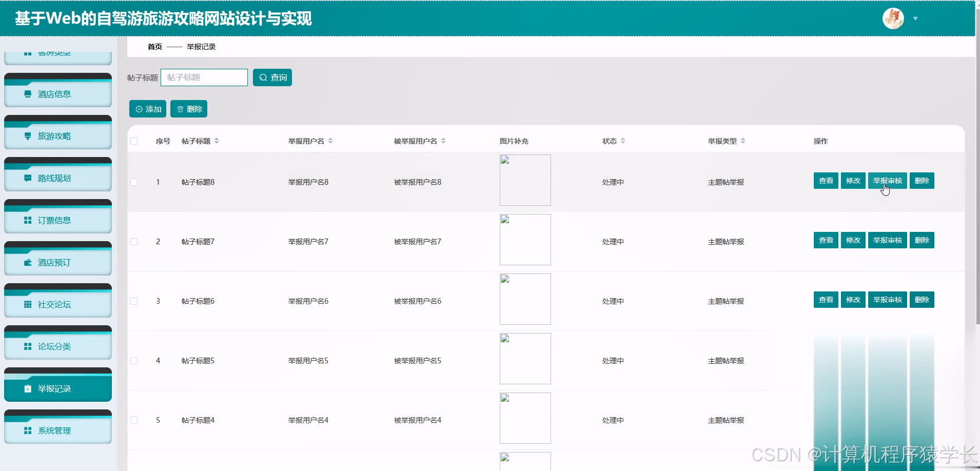The width and height of the screenshot is (980, 471).
Task: Click the trash icon on 删除 button
Action: 180,109
